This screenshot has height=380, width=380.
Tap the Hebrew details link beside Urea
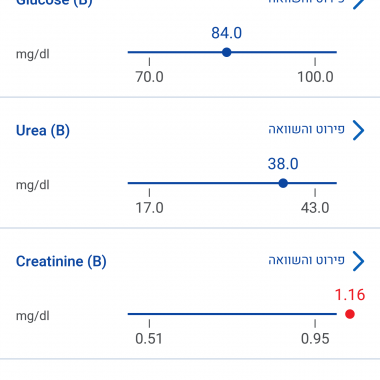(x=307, y=129)
